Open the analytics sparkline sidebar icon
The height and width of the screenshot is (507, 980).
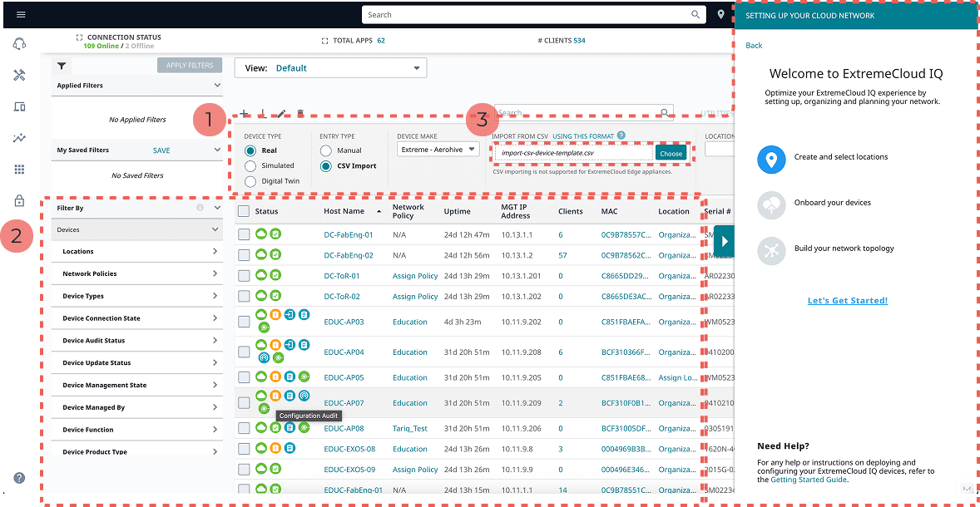(x=19, y=138)
